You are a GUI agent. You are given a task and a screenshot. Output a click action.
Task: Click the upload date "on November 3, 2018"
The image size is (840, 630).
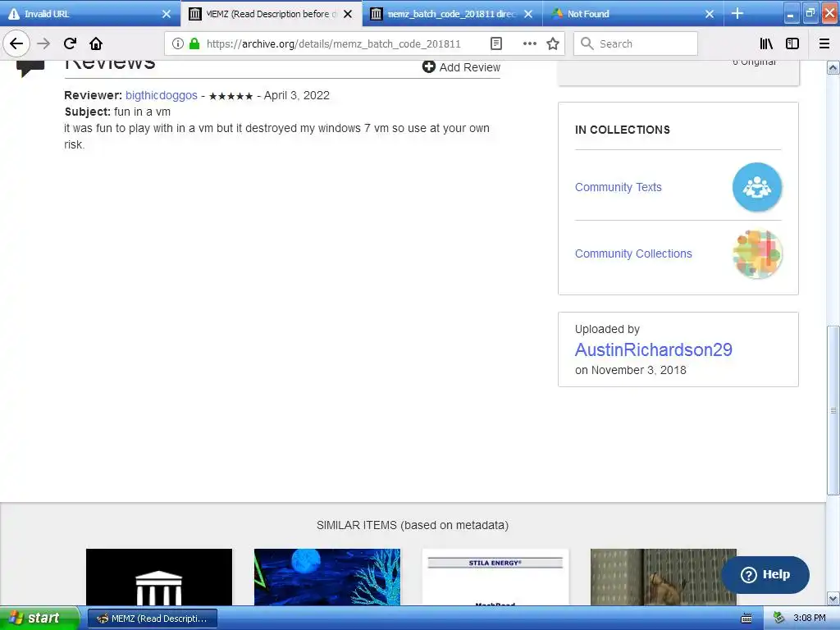pyautogui.click(x=631, y=370)
